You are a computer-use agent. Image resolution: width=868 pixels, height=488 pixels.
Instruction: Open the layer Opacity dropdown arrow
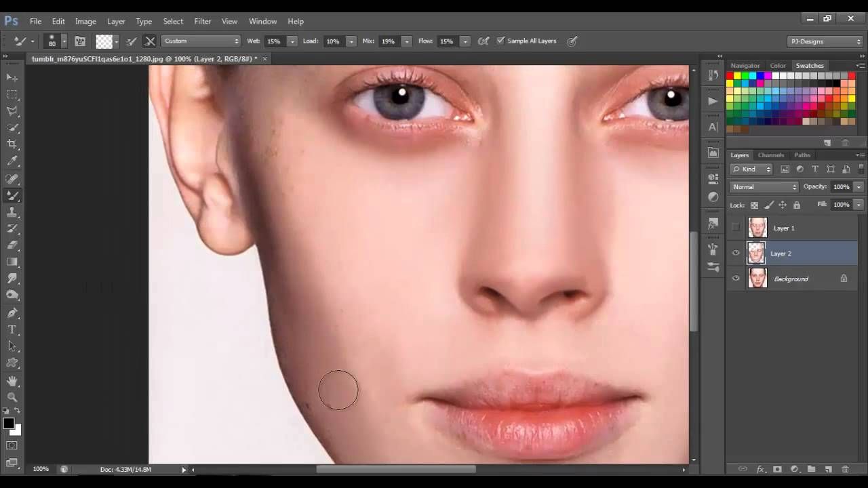859,187
